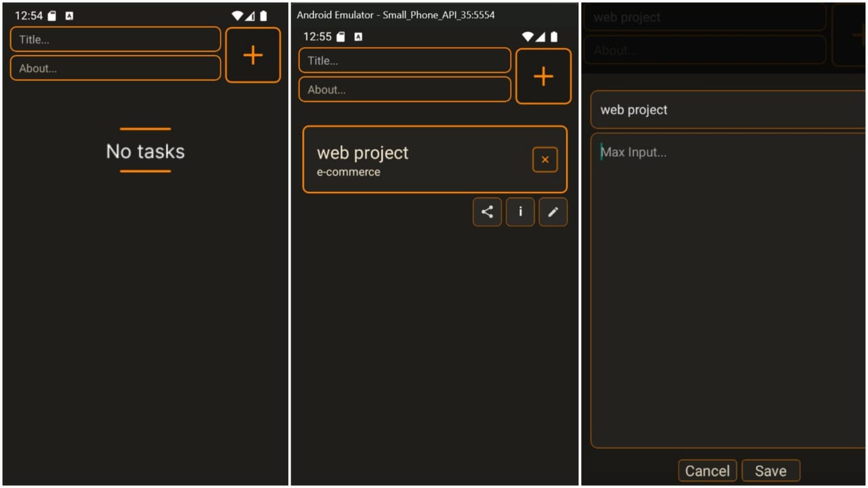Delete the web project task with the X icon

pyautogui.click(x=545, y=160)
